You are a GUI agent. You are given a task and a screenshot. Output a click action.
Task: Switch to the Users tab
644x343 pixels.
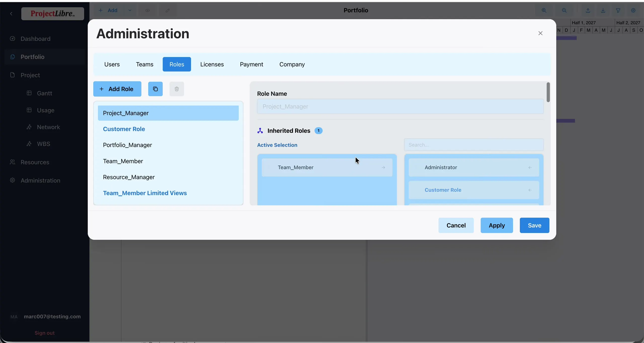[112, 64]
